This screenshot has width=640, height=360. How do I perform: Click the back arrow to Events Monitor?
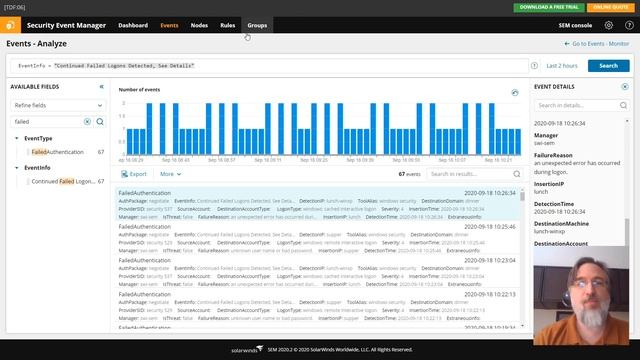pos(567,44)
